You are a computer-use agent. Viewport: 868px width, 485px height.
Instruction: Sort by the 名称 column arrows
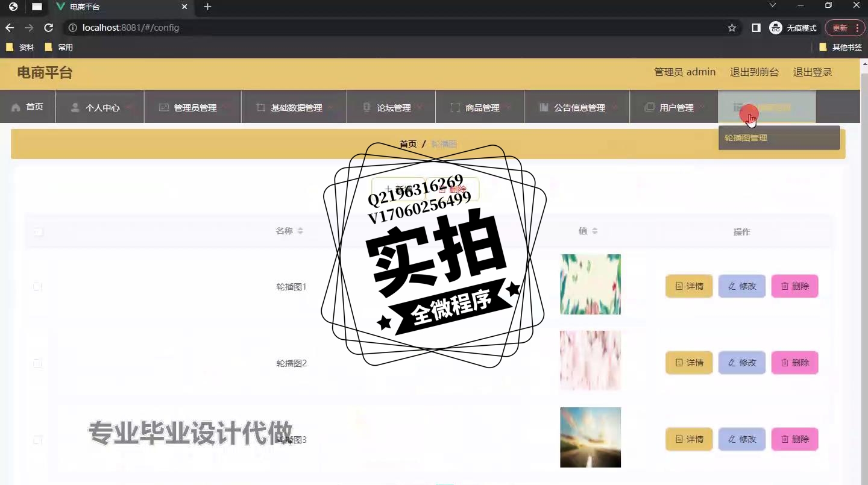[x=300, y=231]
